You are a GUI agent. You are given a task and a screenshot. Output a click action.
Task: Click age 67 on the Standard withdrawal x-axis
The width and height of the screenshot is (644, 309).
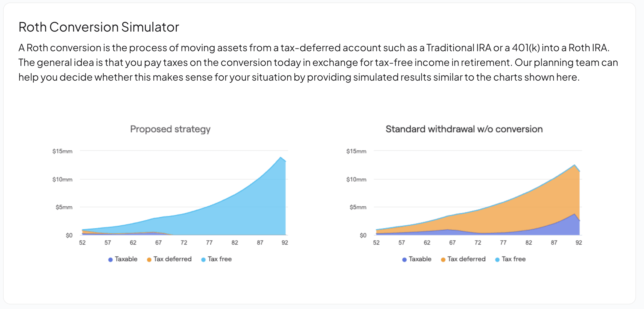pyautogui.click(x=452, y=243)
